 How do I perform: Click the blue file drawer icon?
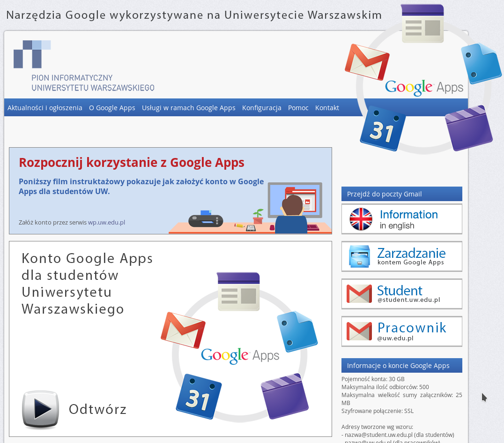[x=359, y=256]
